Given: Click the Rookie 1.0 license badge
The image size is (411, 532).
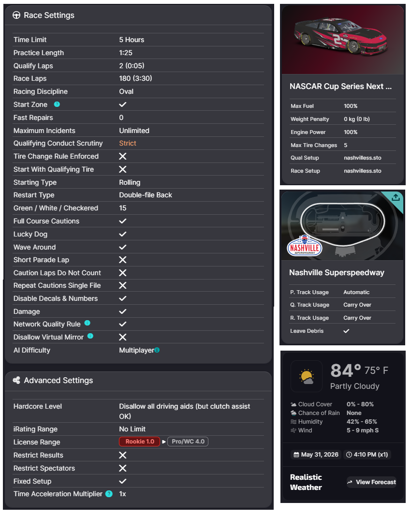Looking at the screenshot, I should point(139,442).
